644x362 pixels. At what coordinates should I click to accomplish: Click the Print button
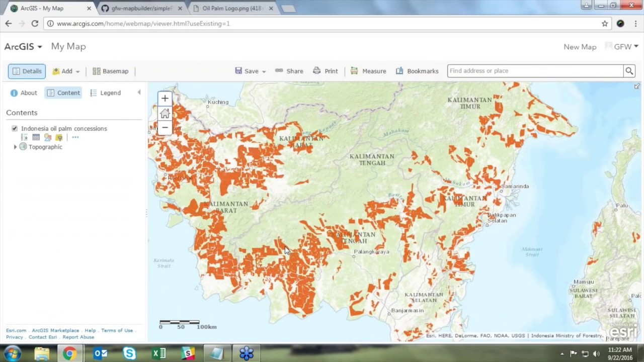(326, 71)
